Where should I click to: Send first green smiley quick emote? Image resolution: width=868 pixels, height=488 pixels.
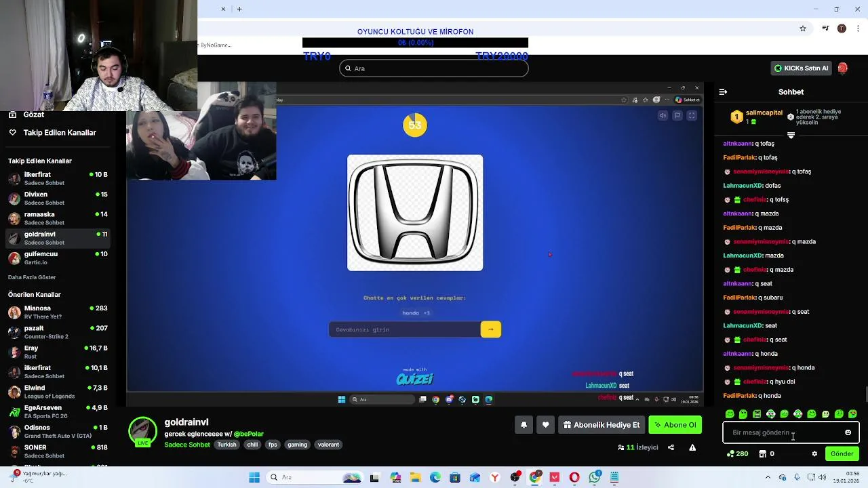click(730, 414)
